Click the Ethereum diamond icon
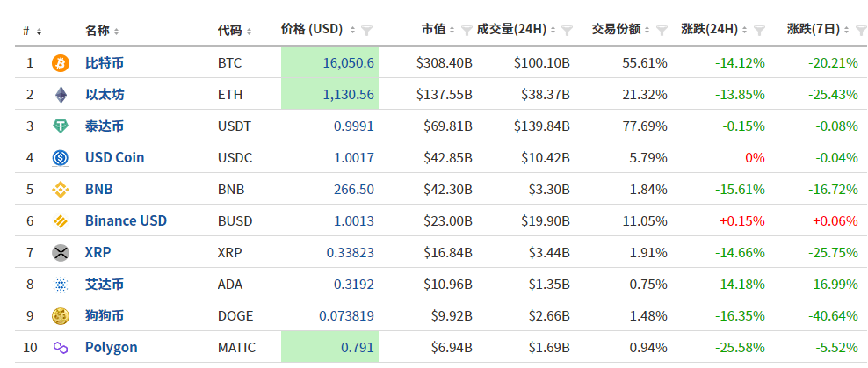The image size is (868, 368). [x=61, y=95]
